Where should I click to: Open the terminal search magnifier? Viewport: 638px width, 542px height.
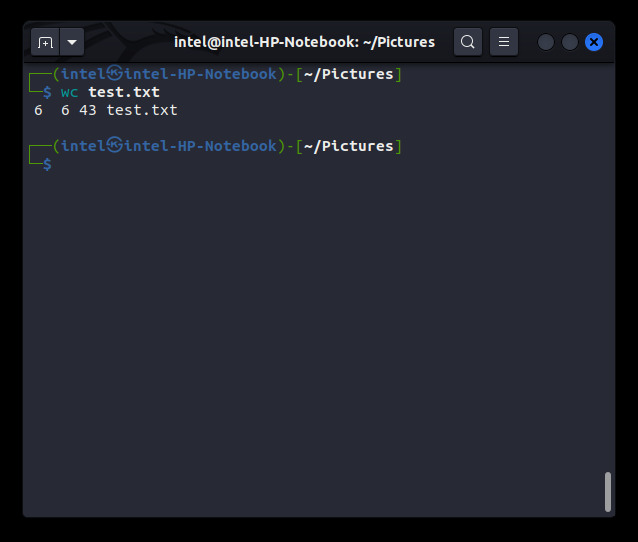point(468,42)
